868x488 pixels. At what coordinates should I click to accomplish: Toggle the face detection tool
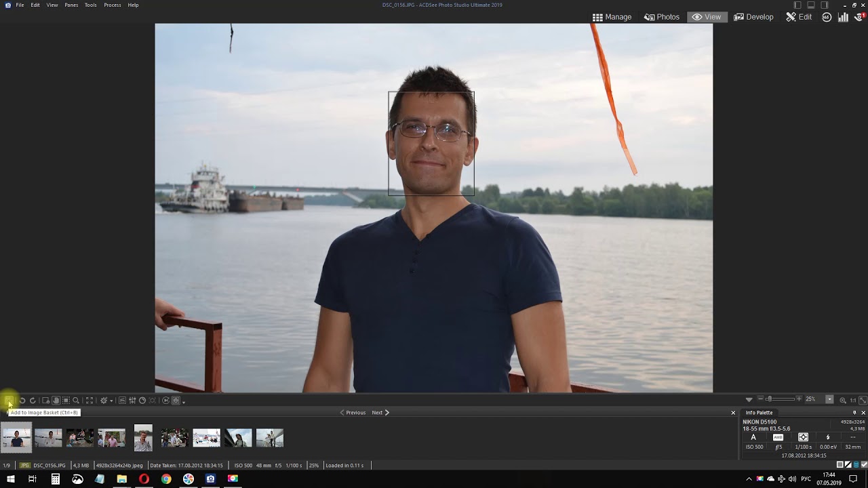pos(176,401)
